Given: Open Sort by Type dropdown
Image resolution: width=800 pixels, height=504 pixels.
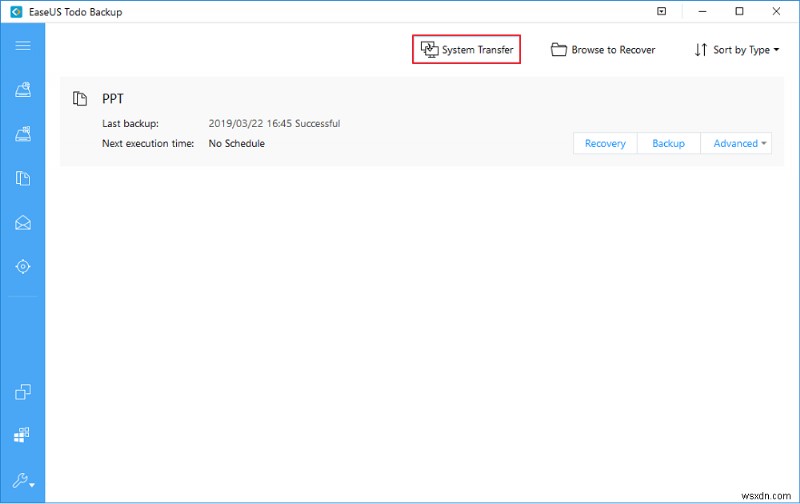Looking at the screenshot, I should pos(737,49).
